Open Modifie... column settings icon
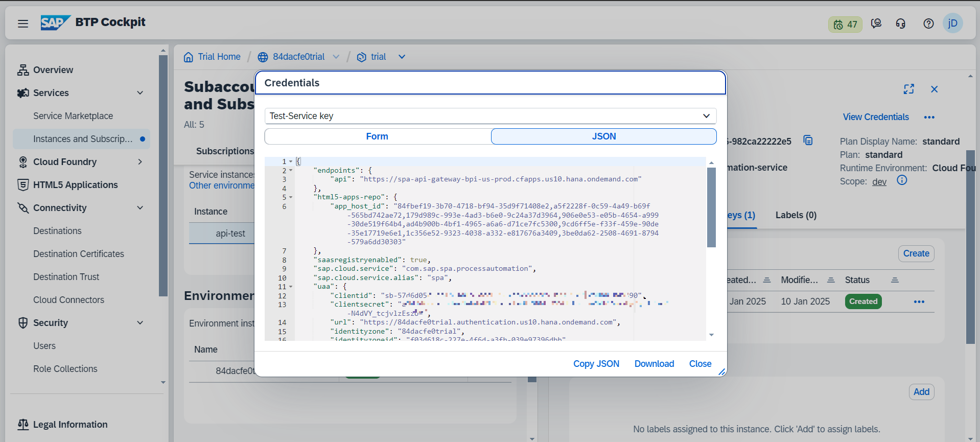980x442 pixels. click(x=830, y=280)
